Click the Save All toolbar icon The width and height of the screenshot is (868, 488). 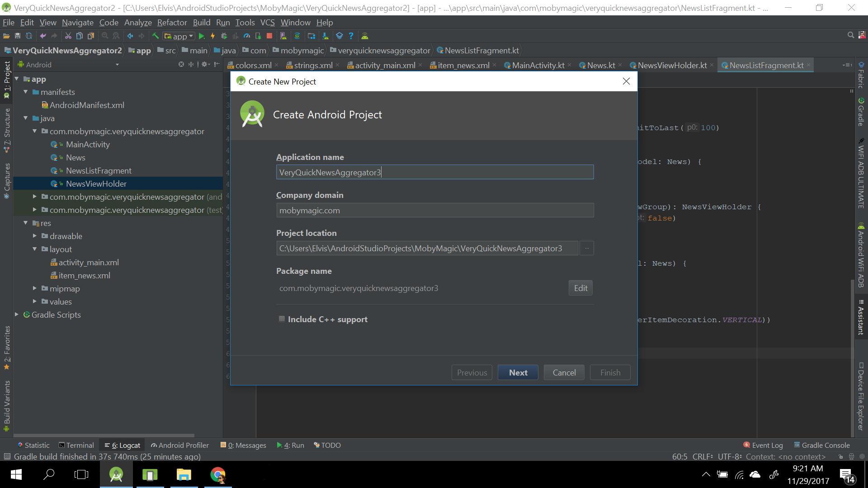(18, 36)
